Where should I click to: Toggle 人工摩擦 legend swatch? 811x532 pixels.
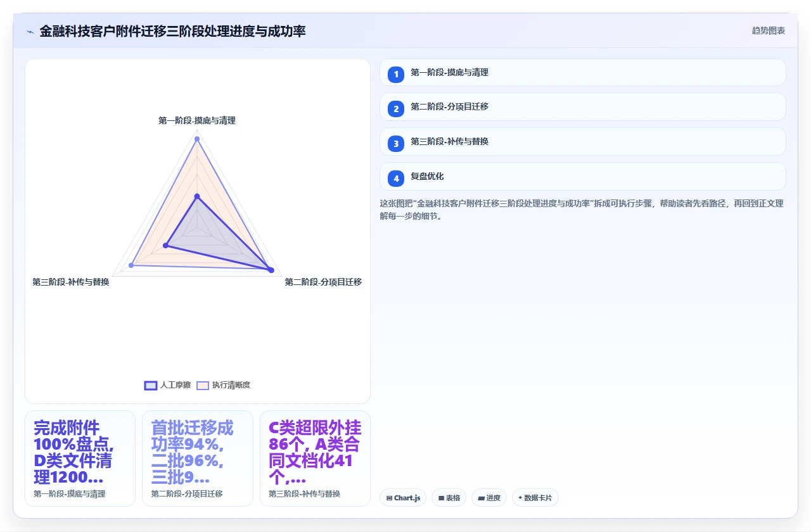[x=151, y=385]
